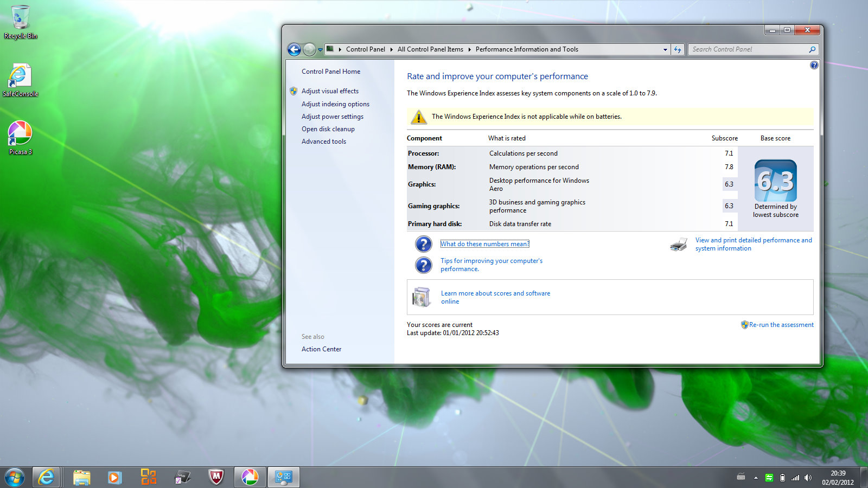This screenshot has width=868, height=488.
Task: Open Adjust visual effects link
Action: click(x=330, y=91)
